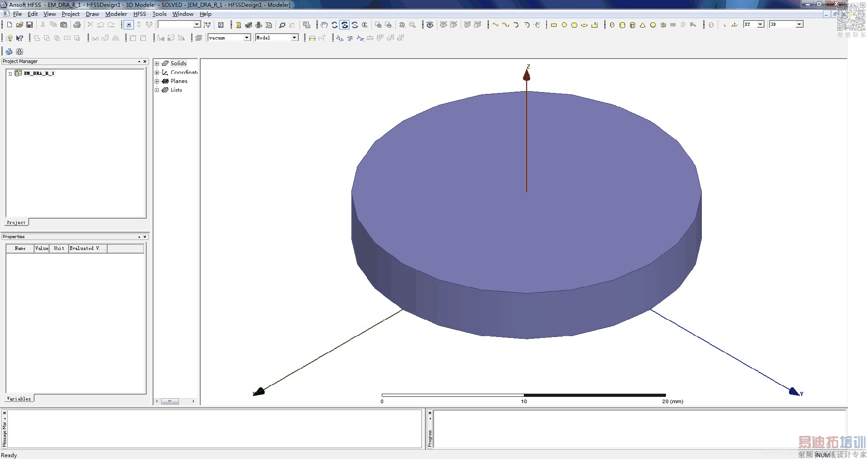This screenshot has width=868, height=459.
Task: Open the XY drawing plane dropdown
Action: click(x=761, y=24)
